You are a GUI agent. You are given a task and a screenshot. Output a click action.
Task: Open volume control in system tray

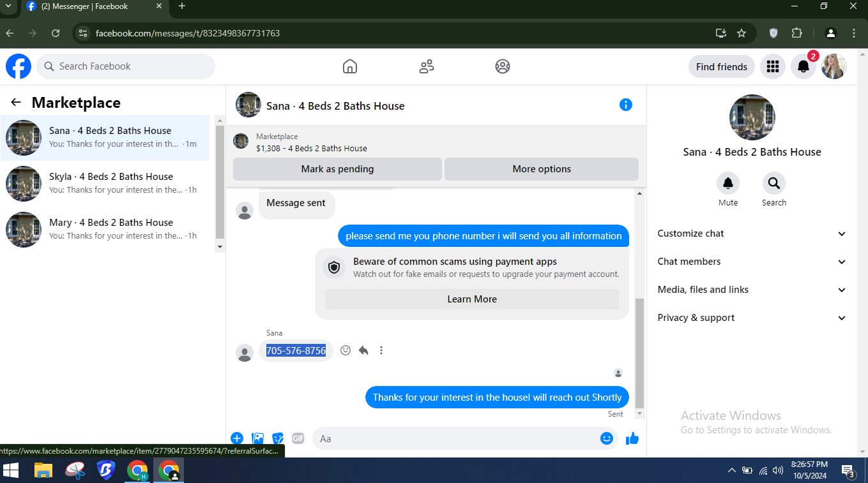click(x=778, y=471)
